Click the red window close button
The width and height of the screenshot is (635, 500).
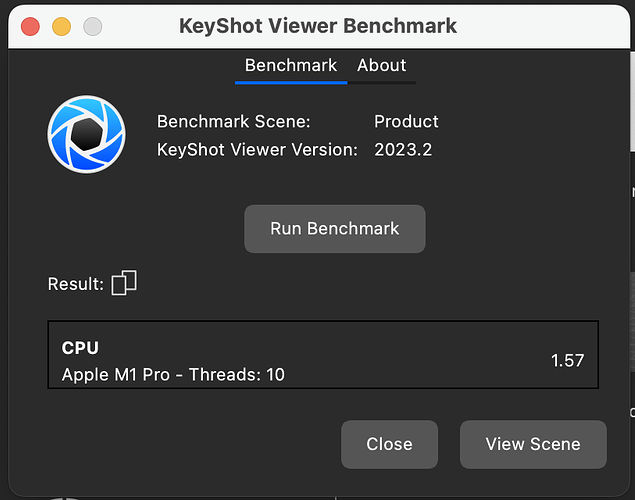point(30,27)
